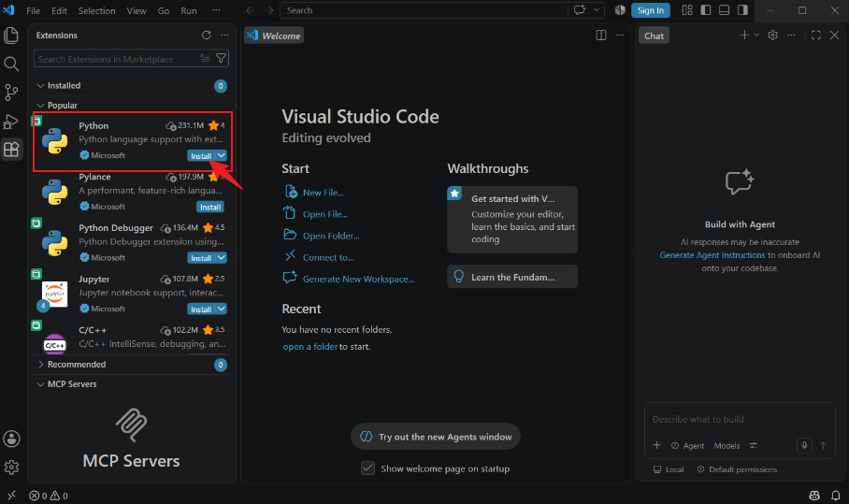849x504 pixels.
Task: Toggle the secondary side bar
Action: click(x=742, y=10)
